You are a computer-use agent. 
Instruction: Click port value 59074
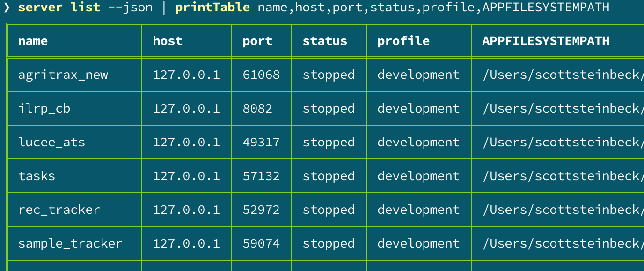[261, 244]
